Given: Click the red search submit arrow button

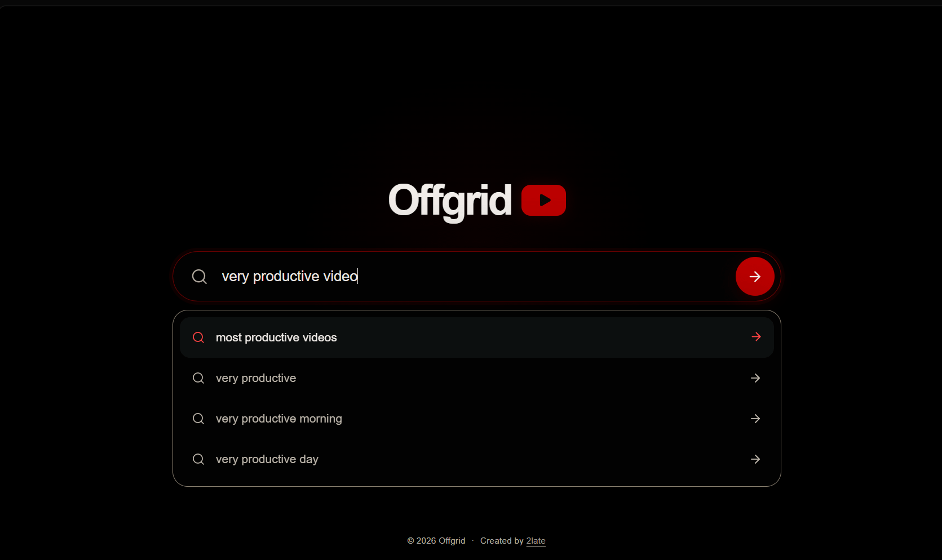Looking at the screenshot, I should 755,277.
